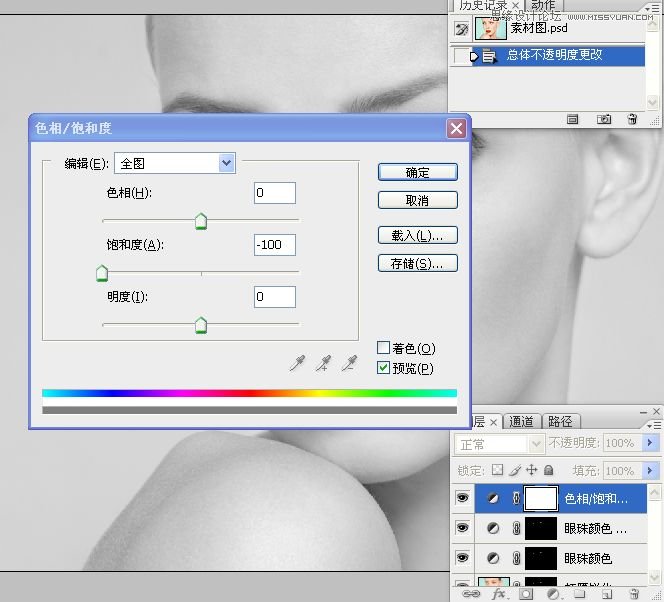Click the add layer mask icon

point(526,594)
